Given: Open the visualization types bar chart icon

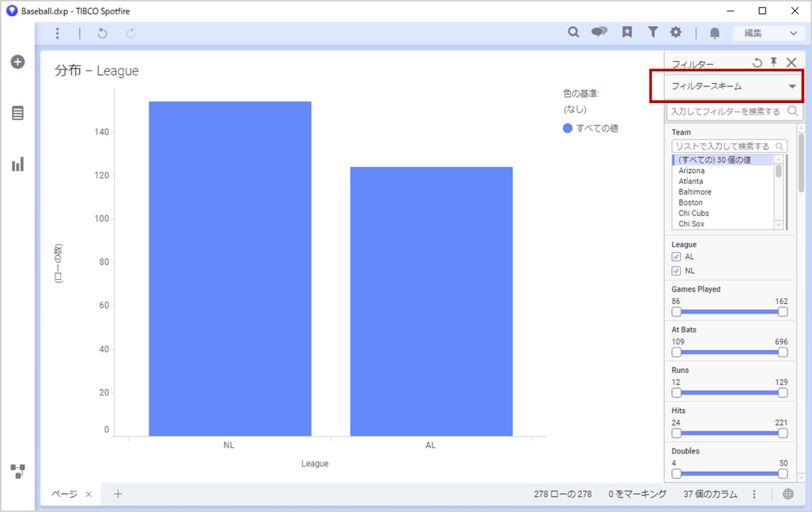Looking at the screenshot, I should pyautogui.click(x=18, y=165).
